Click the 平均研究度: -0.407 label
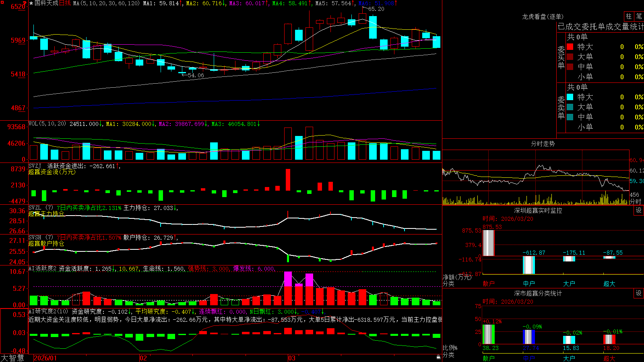This screenshot has width=644, height=362. point(163,312)
